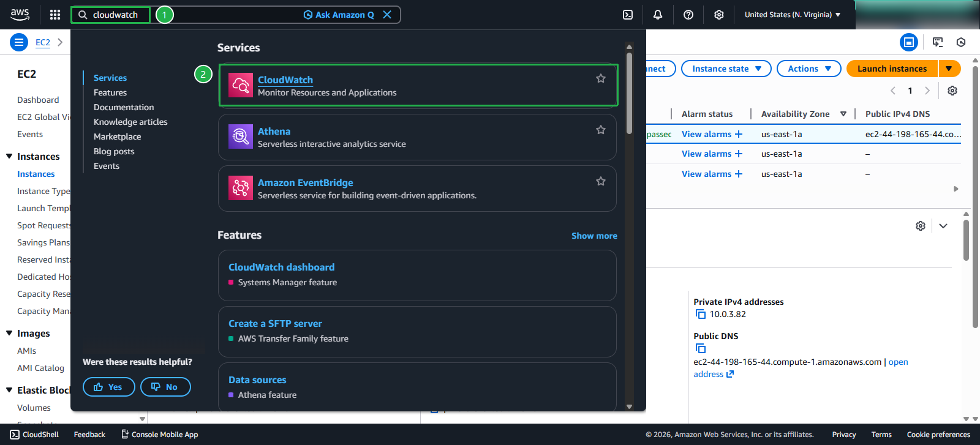Favorite CloudWatch with its star
The width and height of the screenshot is (980, 445).
click(601, 78)
